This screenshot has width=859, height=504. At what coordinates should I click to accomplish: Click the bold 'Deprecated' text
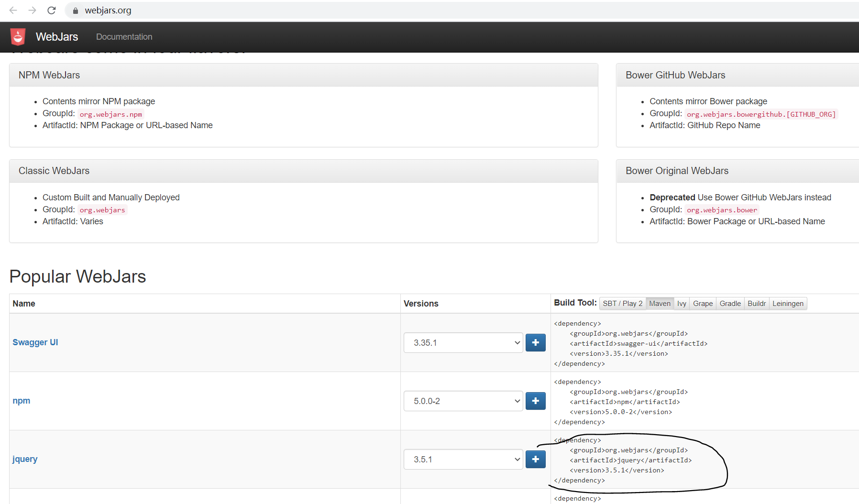point(672,197)
